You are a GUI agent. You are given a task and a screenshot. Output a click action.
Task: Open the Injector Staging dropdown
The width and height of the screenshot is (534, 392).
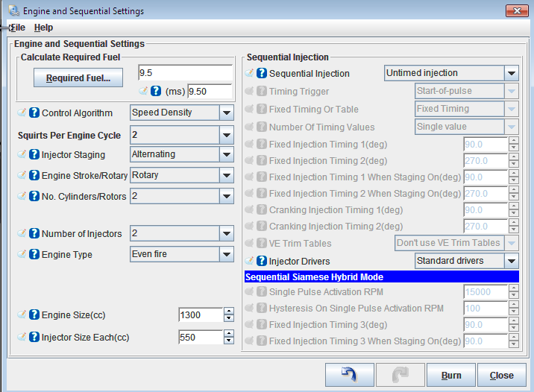click(x=227, y=154)
